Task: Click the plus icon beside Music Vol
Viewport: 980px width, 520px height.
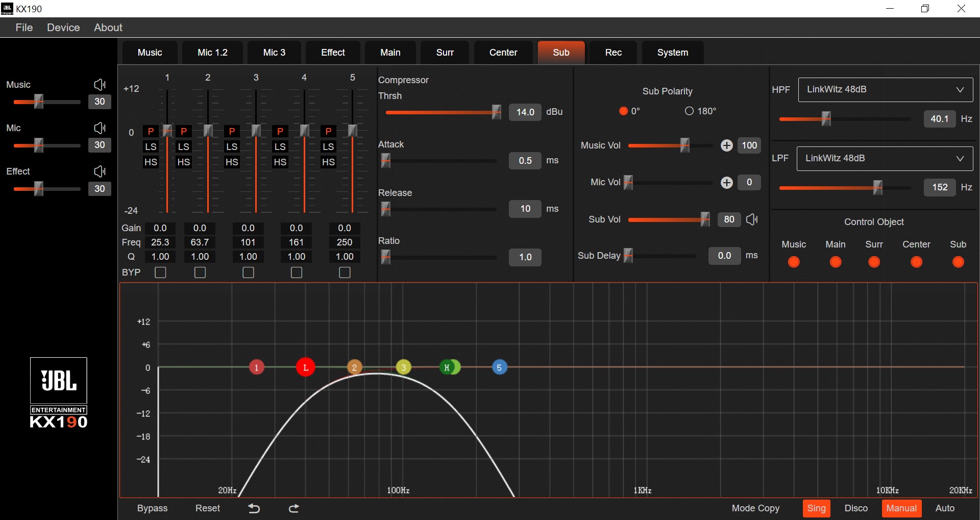Action: click(x=726, y=145)
